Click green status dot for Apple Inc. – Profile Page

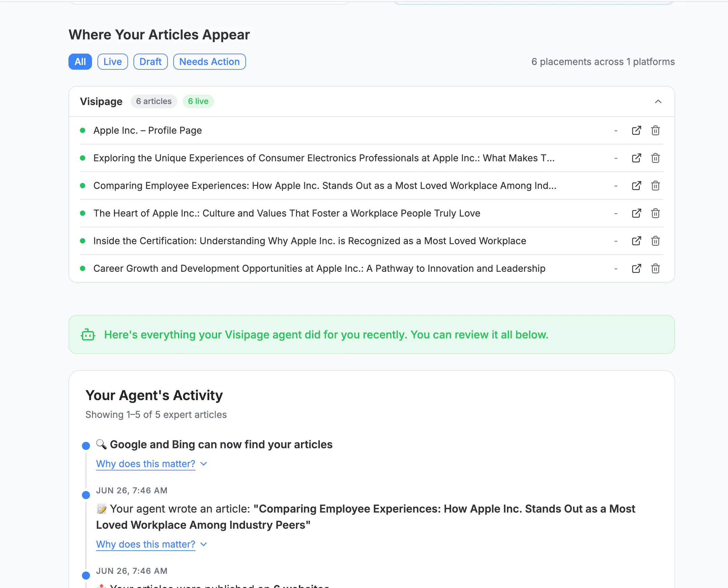coord(82,130)
